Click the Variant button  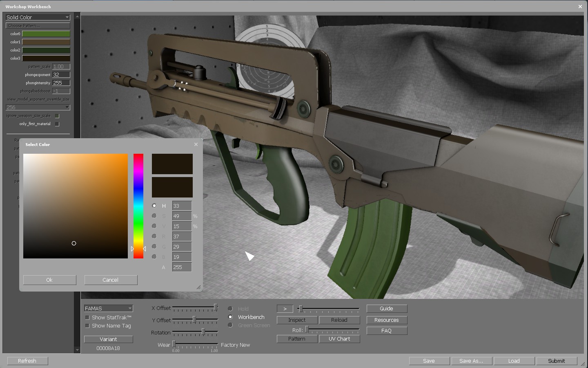click(x=109, y=339)
